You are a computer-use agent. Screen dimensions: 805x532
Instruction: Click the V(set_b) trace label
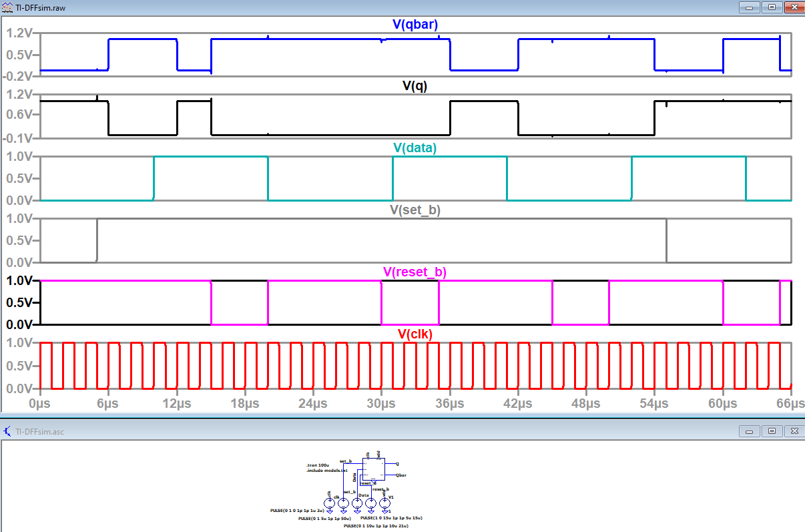click(x=415, y=210)
